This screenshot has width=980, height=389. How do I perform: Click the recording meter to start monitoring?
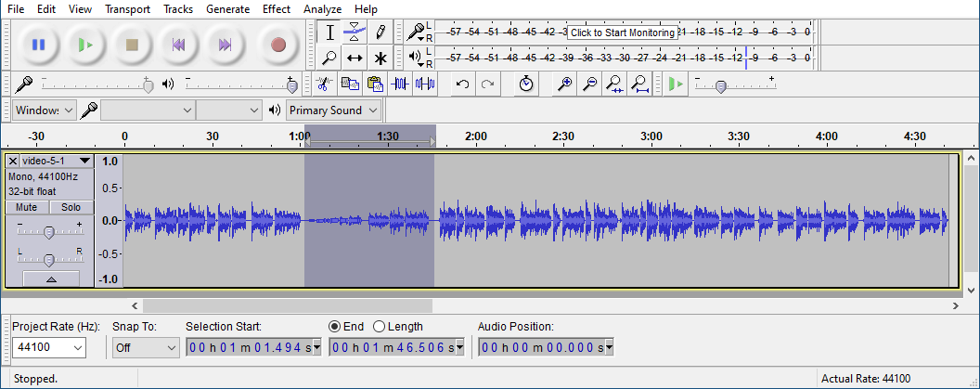coord(622,32)
